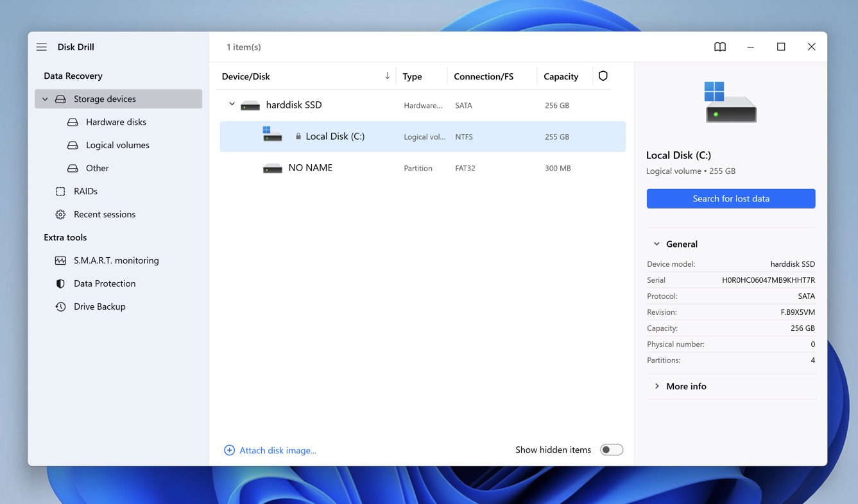The height and width of the screenshot is (504, 858).
Task: Click the harddisk SSD drive icon
Action: (250, 105)
